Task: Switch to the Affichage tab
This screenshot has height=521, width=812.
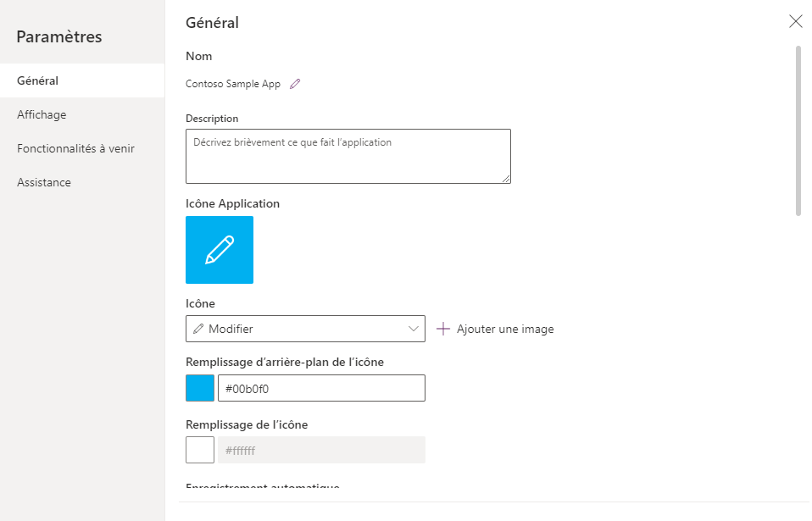Action: point(82,114)
